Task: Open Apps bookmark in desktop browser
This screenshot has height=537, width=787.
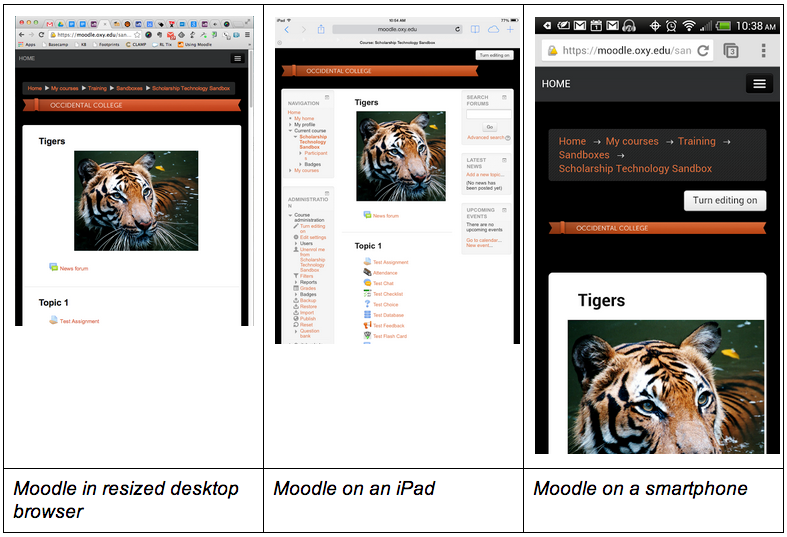Action: pyautogui.click(x=27, y=45)
